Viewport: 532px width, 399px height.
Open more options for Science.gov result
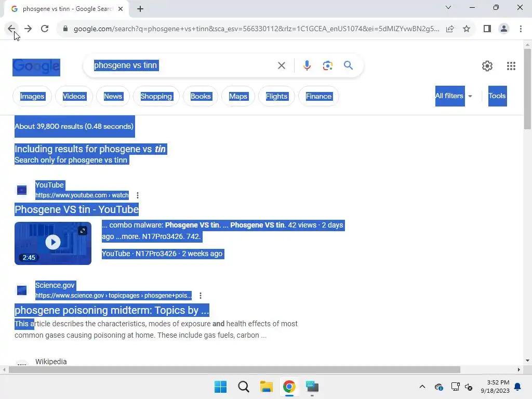click(201, 296)
